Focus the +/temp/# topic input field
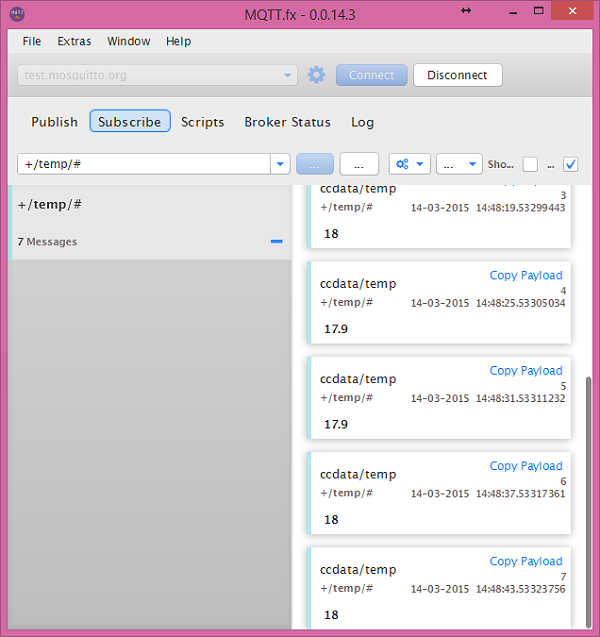The height and width of the screenshot is (637, 600). [144, 164]
